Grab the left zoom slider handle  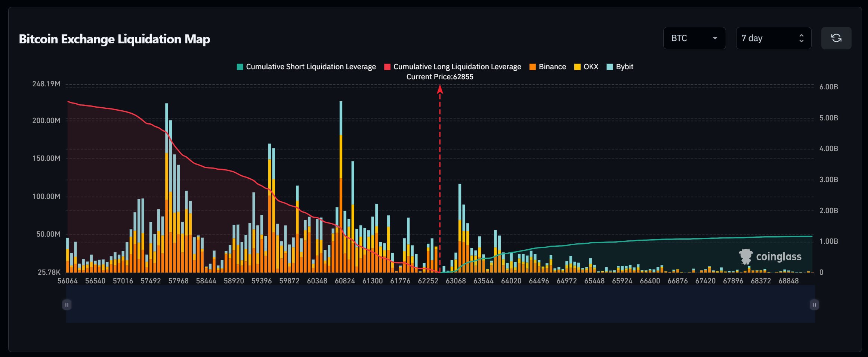pos(67,305)
